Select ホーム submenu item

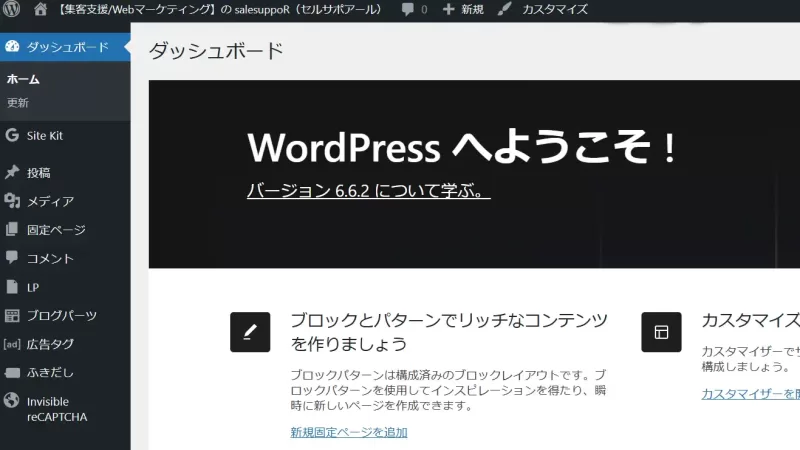point(23,79)
